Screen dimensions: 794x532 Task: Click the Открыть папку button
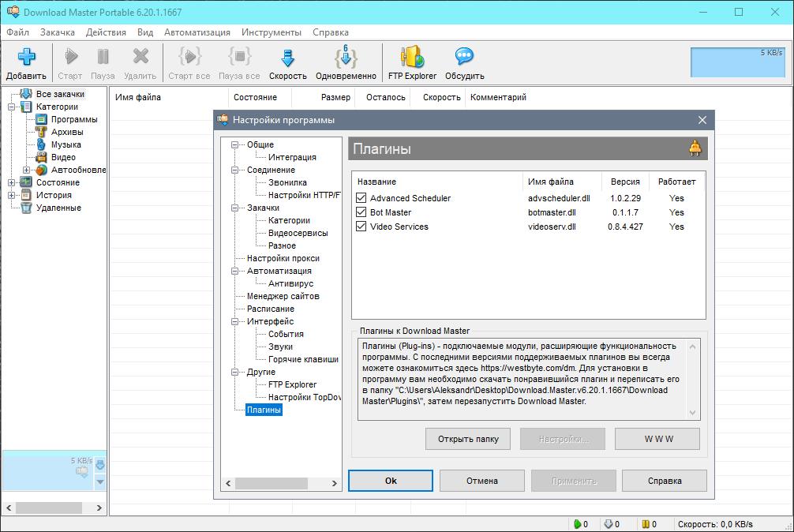(x=467, y=439)
